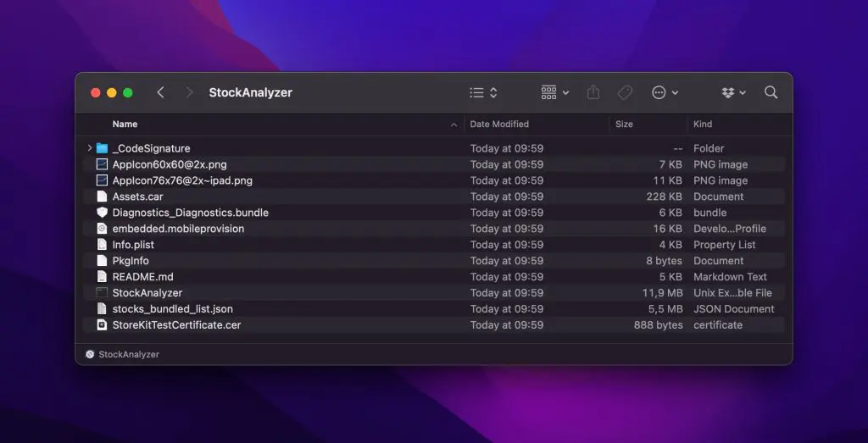Image resolution: width=868 pixels, height=443 pixels.
Task: Zoom window with the green button
Action: 127,93
